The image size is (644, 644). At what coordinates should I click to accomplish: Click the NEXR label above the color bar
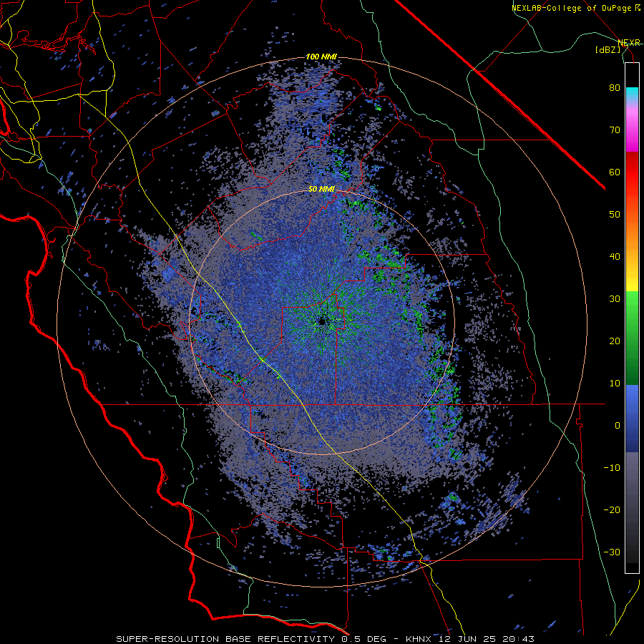(x=629, y=42)
